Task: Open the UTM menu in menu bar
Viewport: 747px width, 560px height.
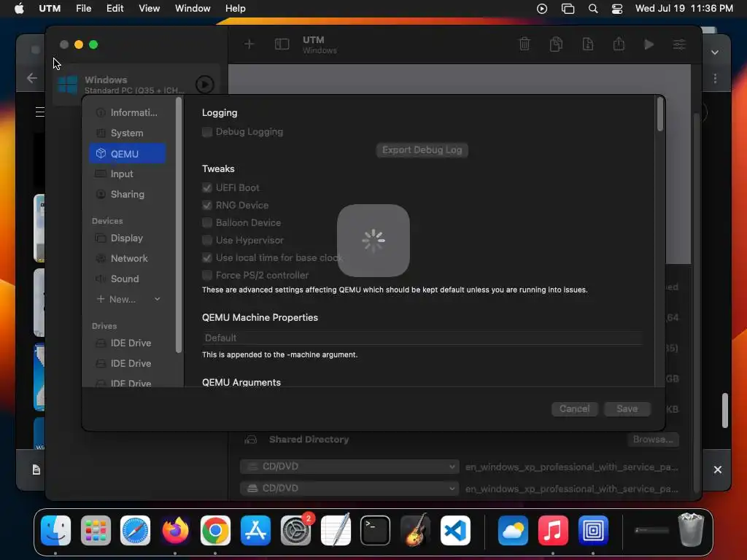Action: click(x=50, y=9)
